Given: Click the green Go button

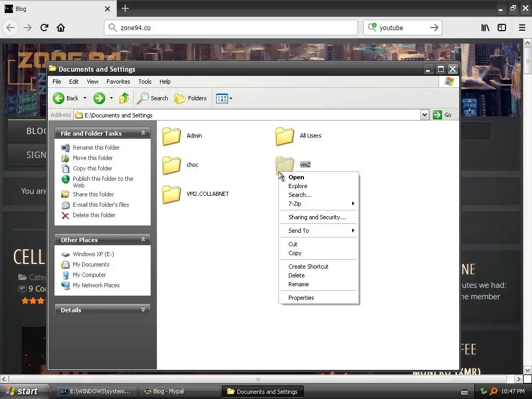Looking at the screenshot, I should tap(442, 115).
